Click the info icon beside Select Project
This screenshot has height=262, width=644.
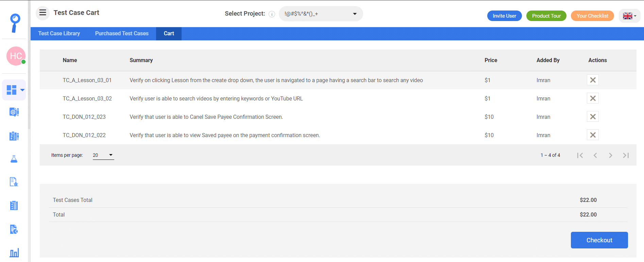[272, 14]
